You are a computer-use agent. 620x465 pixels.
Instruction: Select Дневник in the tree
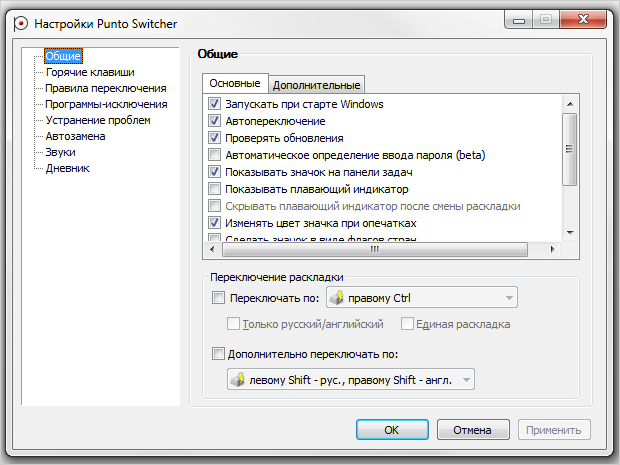pos(68,168)
